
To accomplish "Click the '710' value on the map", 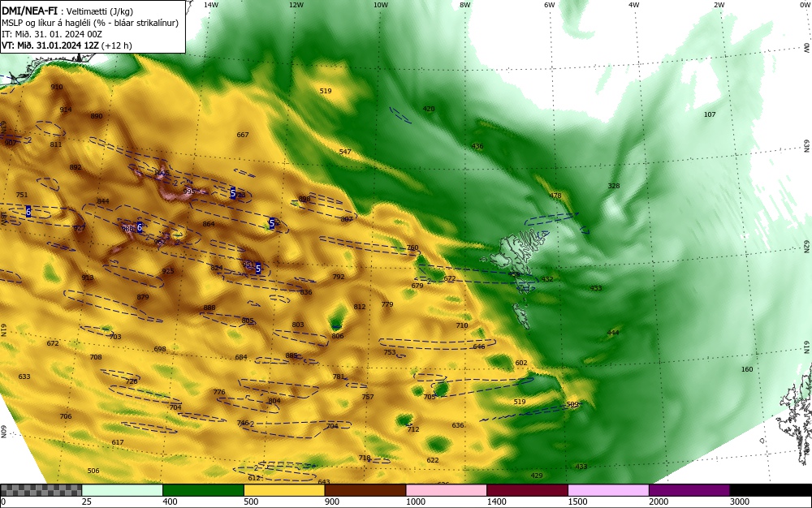I will (x=462, y=326).
